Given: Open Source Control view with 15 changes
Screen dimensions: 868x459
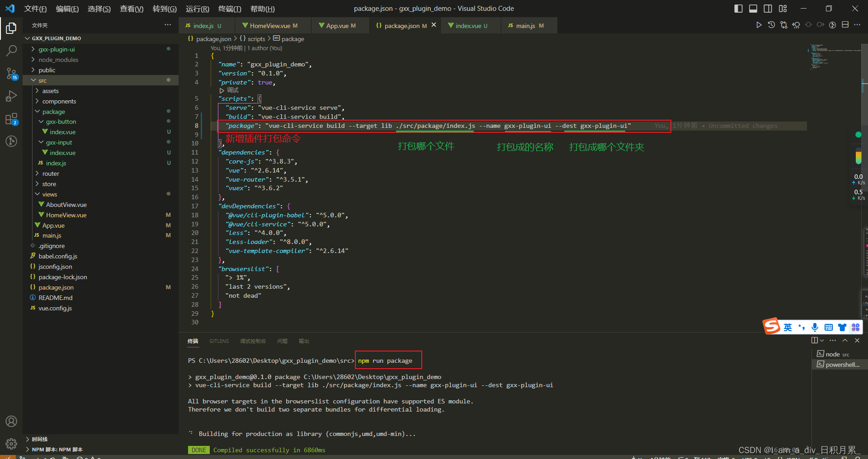Looking at the screenshot, I should point(11,73).
